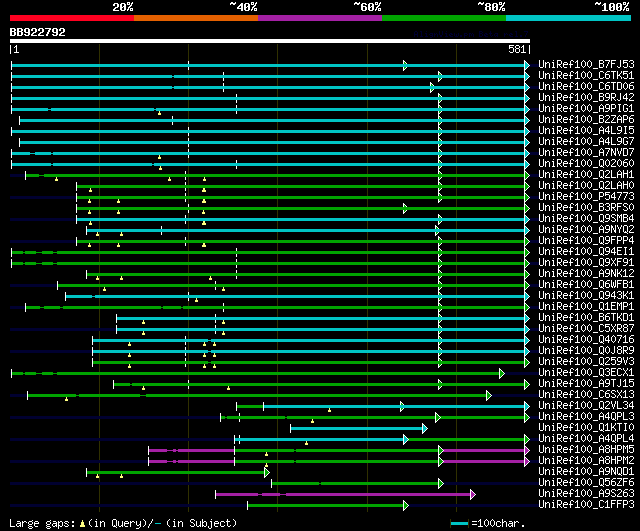Select the UniRef100_A4L9I5 label
The height and width of the screenshot is (531, 640).
pyautogui.click(x=586, y=131)
